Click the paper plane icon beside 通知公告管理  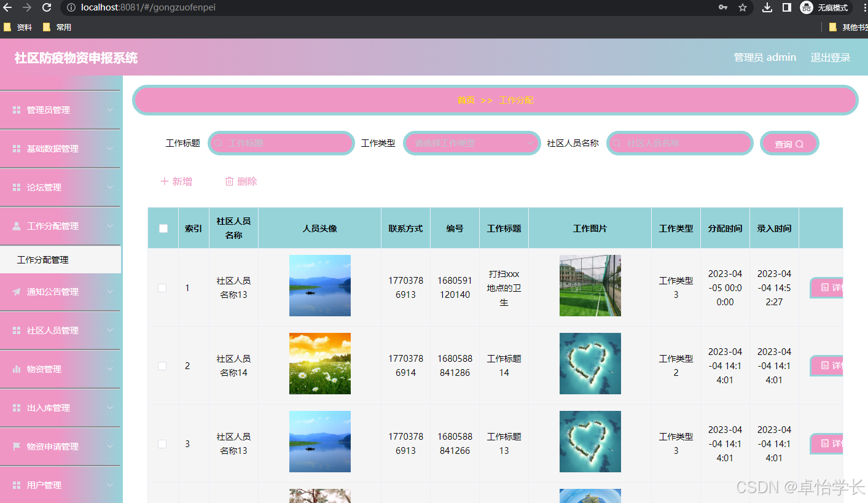click(17, 292)
